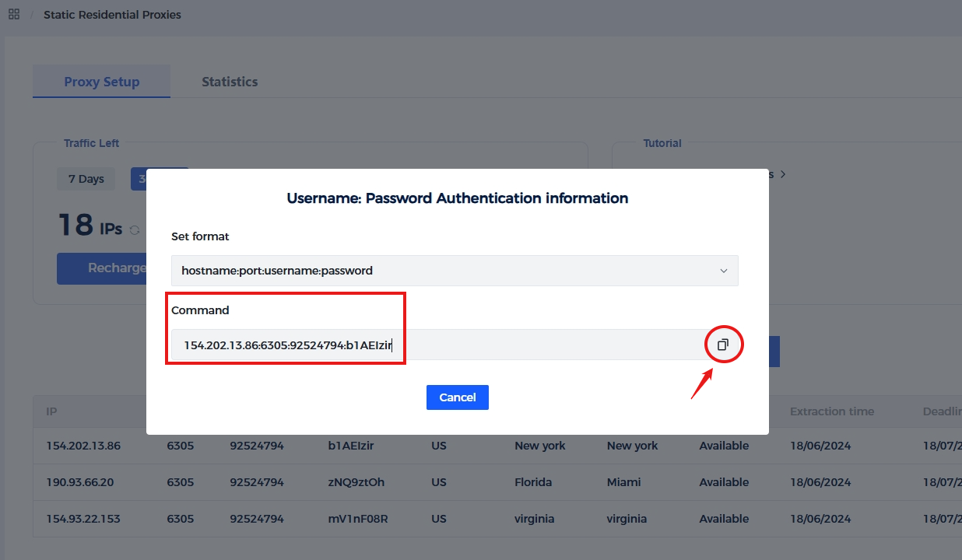This screenshot has width=962, height=560.
Task: Focus the Command text field
Action: point(436,345)
